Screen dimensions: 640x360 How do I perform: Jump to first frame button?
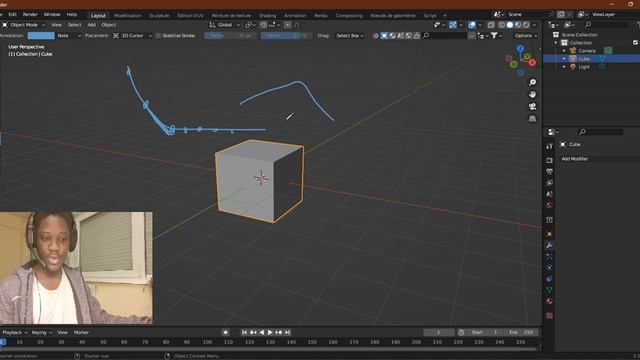[244, 333]
